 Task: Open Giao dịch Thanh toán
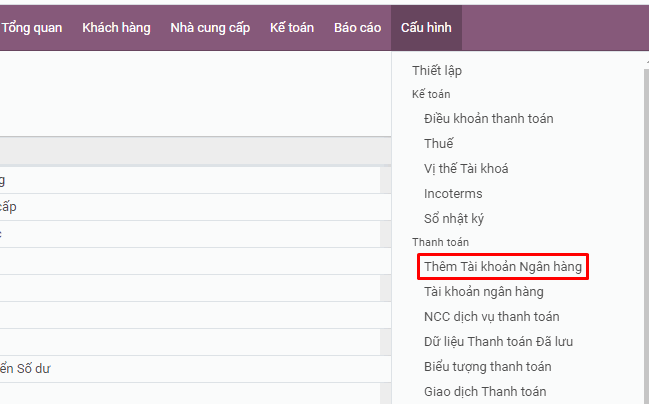485,391
